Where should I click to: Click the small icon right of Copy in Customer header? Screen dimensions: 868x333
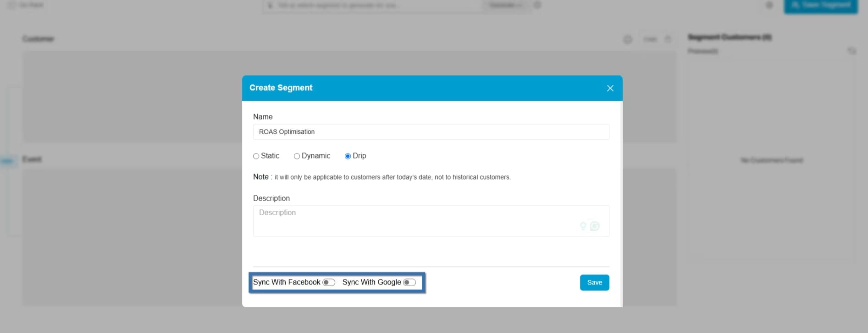tap(668, 39)
